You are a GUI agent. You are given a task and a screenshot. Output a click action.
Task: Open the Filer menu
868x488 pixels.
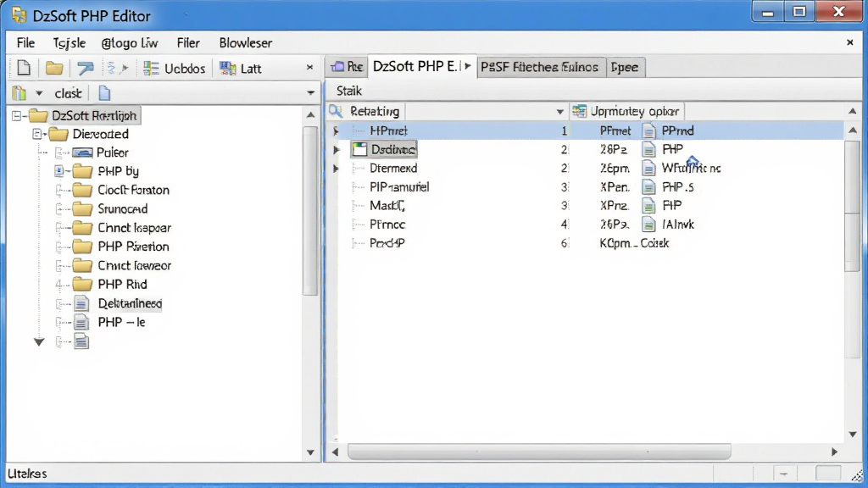point(188,43)
